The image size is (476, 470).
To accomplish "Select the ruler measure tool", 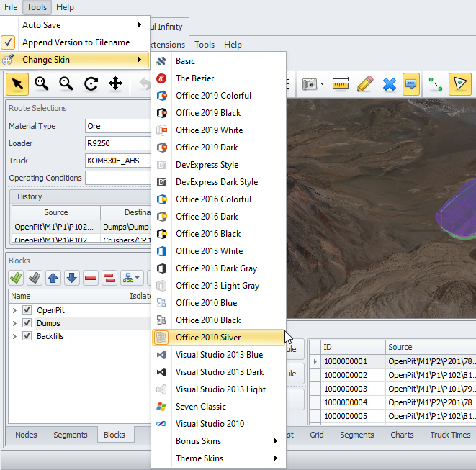I will point(341,83).
